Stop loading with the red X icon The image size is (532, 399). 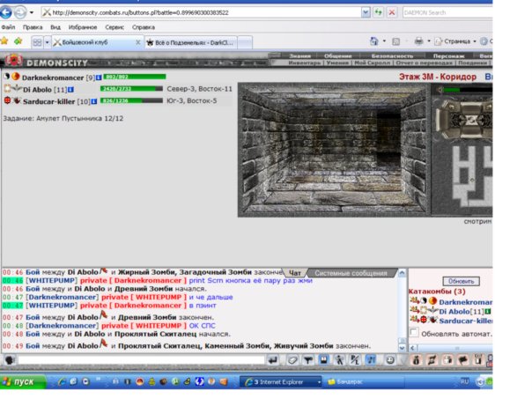pos(392,12)
